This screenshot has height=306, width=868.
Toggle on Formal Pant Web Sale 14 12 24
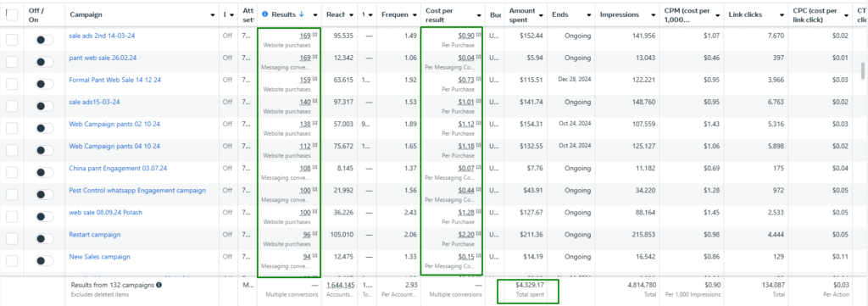point(44,84)
